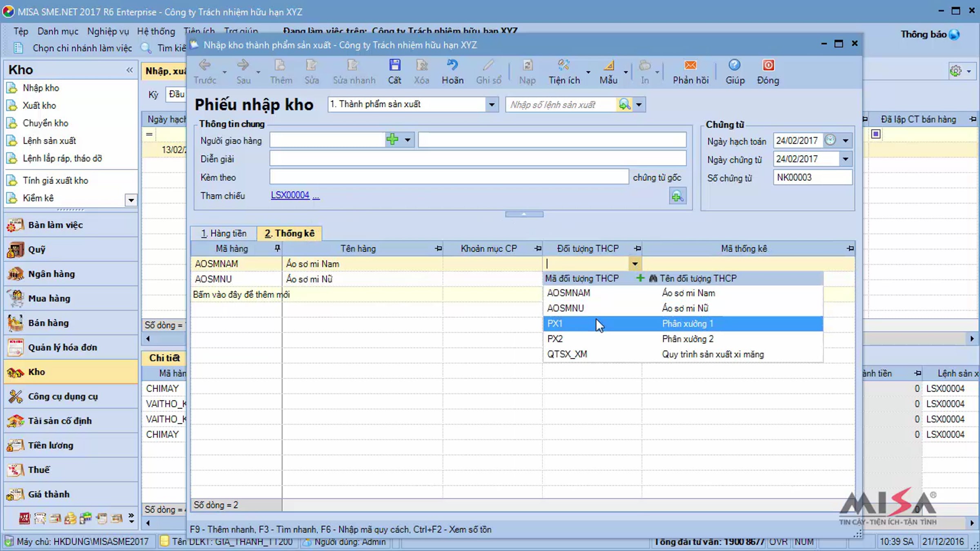Open the Ngày chứng từ date dropdown

coord(845,159)
